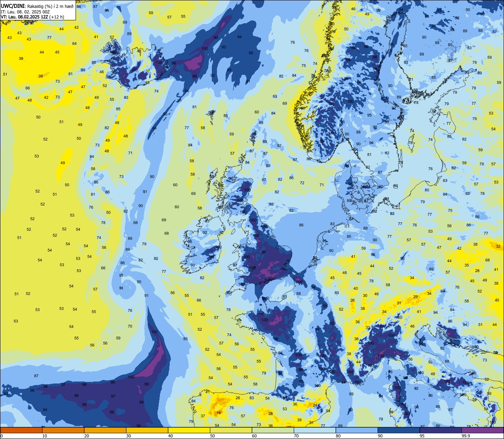Select the 70–80 light blue legend segment

(315, 430)
